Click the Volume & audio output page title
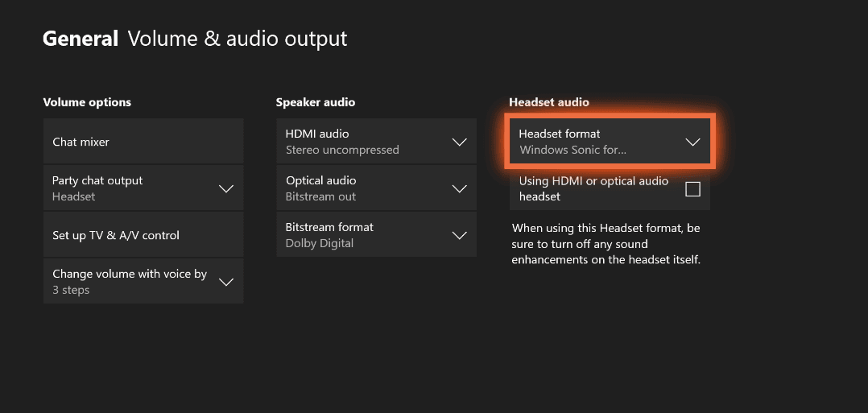This screenshot has height=413, width=868. pos(238,39)
